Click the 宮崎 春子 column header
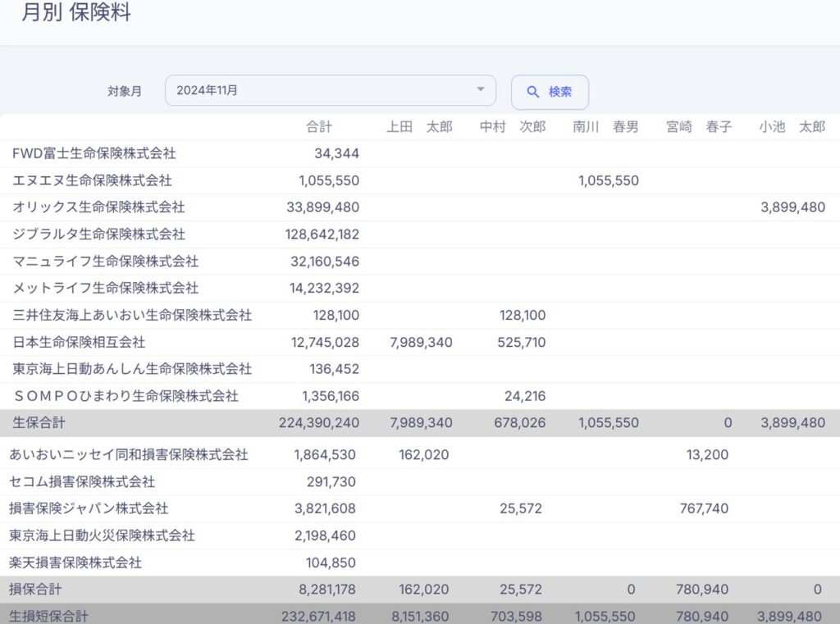 point(699,127)
